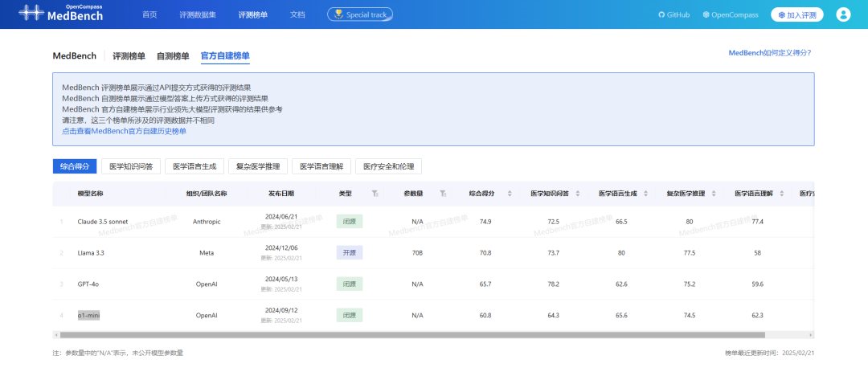Open the filter icon in 类型 column

point(375,194)
